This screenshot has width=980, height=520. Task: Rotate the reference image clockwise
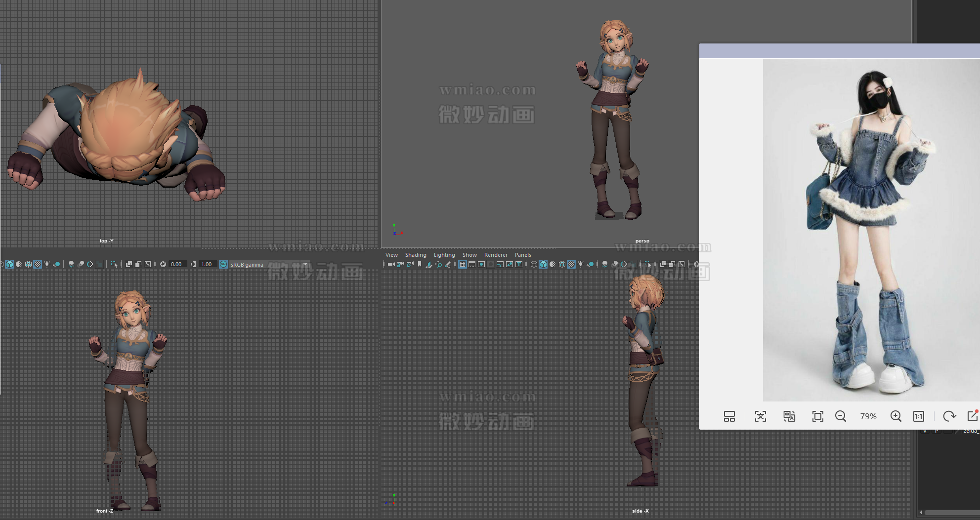(949, 416)
